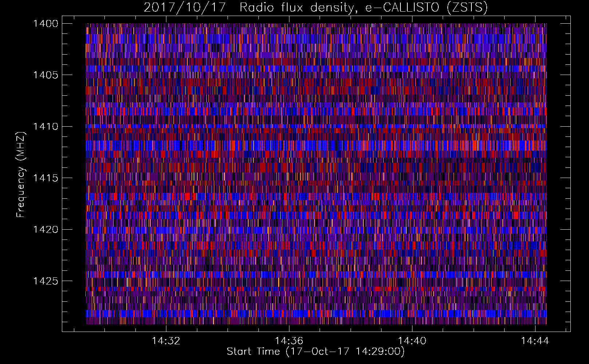Select the 'Frequency (MHZ)' y-axis label

[20, 174]
